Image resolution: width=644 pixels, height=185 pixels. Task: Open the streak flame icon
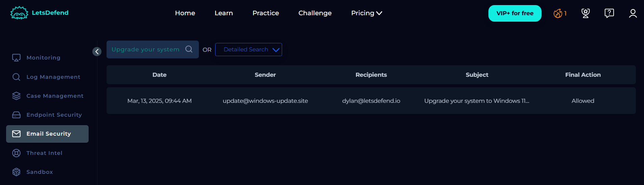click(x=558, y=13)
